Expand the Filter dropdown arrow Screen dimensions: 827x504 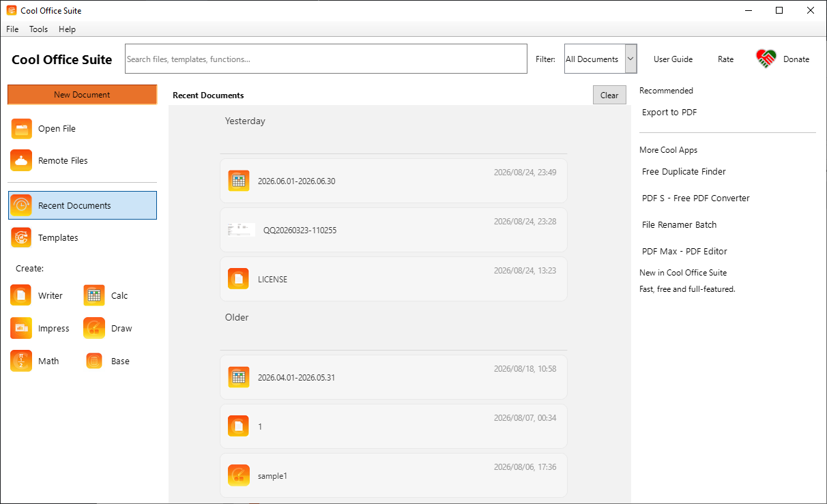point(631,59)
